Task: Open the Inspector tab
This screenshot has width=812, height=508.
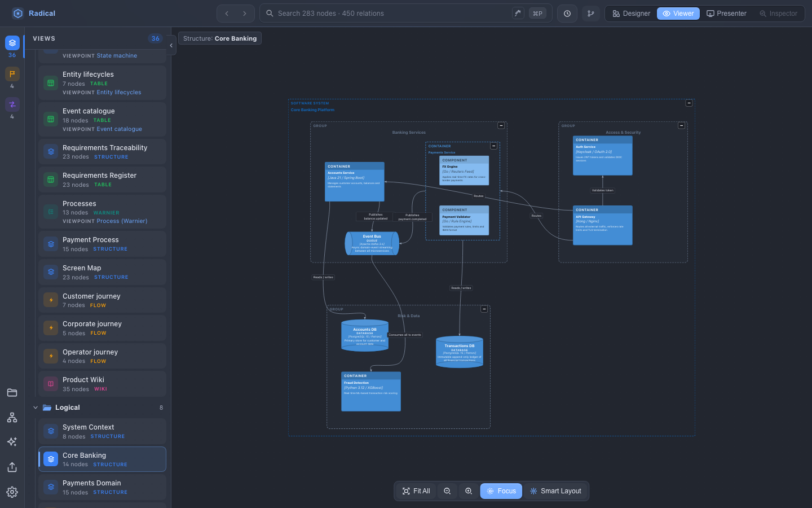Action: click(778, 14)
